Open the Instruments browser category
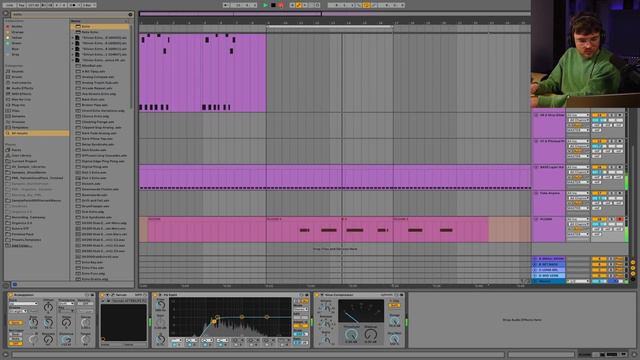The image size is (640, 360). [x=21, y=82]
